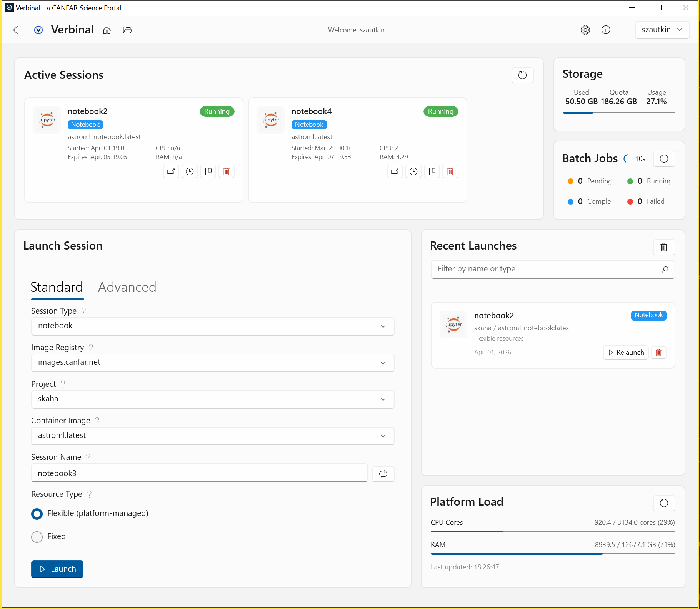Click the Notebook tag in Recent Launches
The width and height of the screenshot is (700, 609).
click(x=648, y=315)
